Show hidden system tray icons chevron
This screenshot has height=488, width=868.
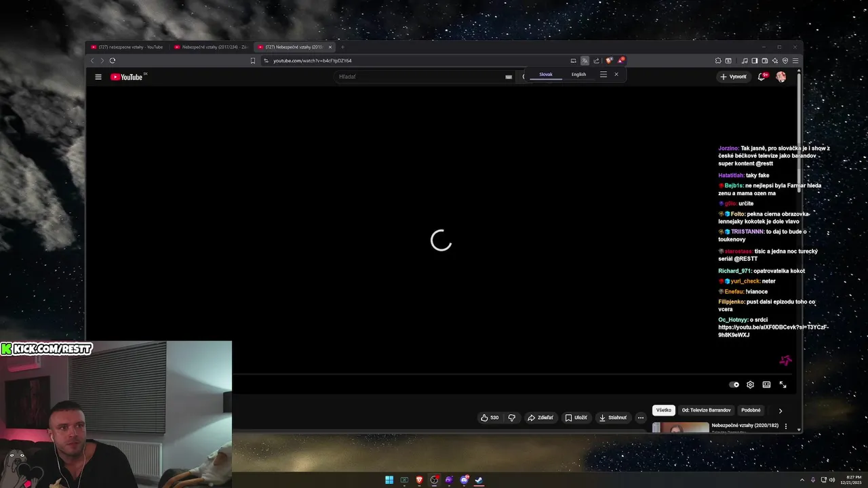(x=802, y=480)
